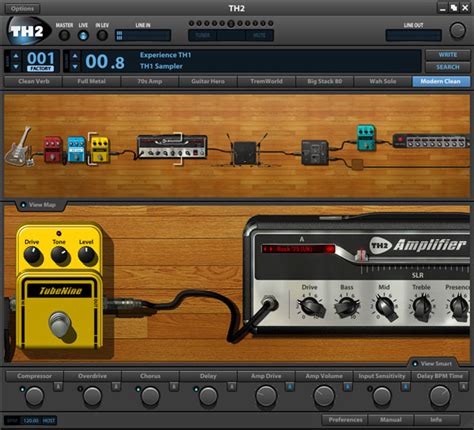Toggle the TUNER button
Viewport: 474px width, 430px height.
point(203,35)
